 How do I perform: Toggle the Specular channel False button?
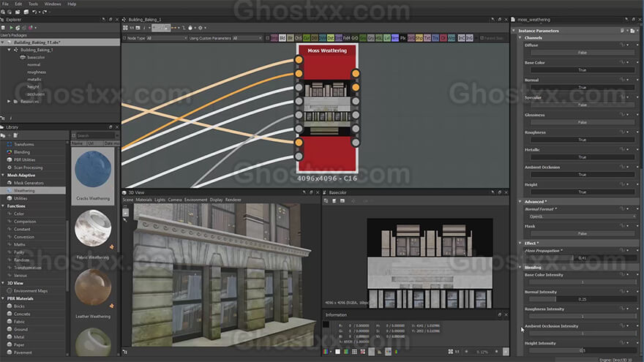coord(583,105)
